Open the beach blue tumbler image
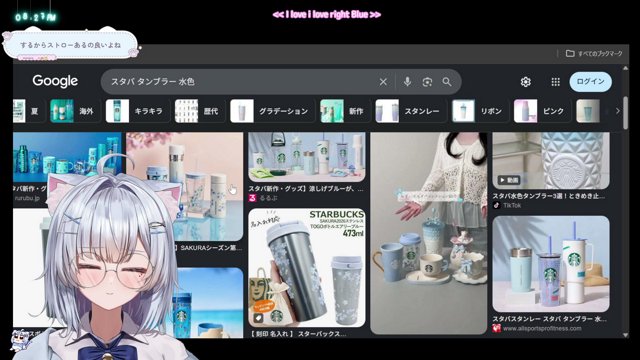 coord(209,302)
